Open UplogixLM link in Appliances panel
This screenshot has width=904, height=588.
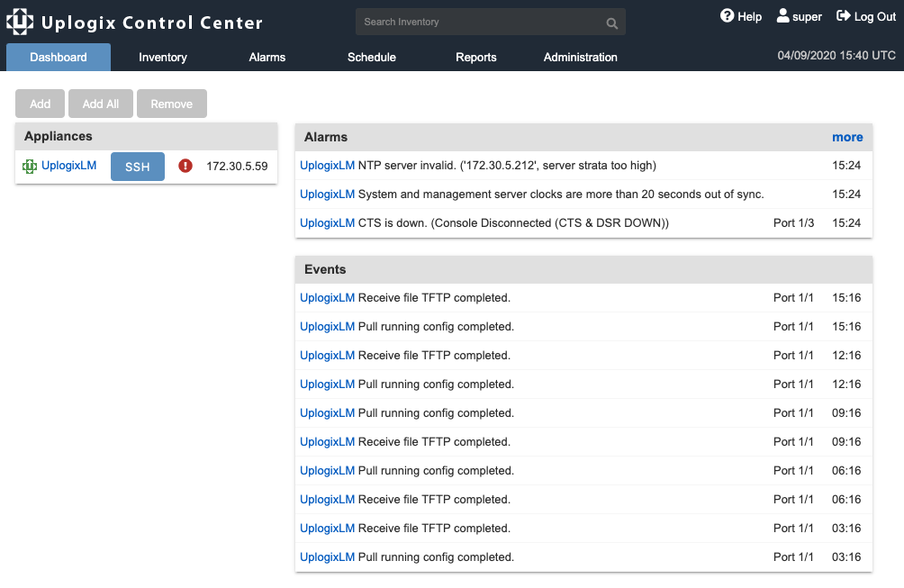[69, 166]
